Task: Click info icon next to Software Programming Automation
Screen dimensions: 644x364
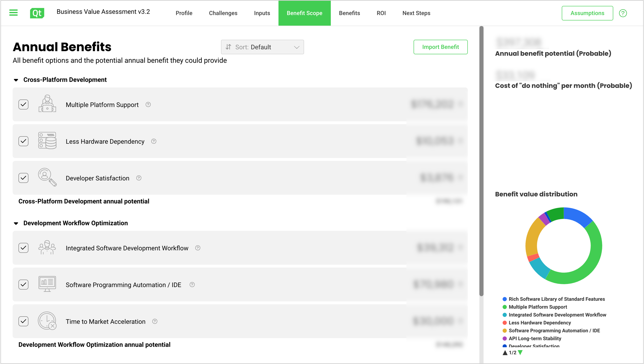Action: click(192, 284)
